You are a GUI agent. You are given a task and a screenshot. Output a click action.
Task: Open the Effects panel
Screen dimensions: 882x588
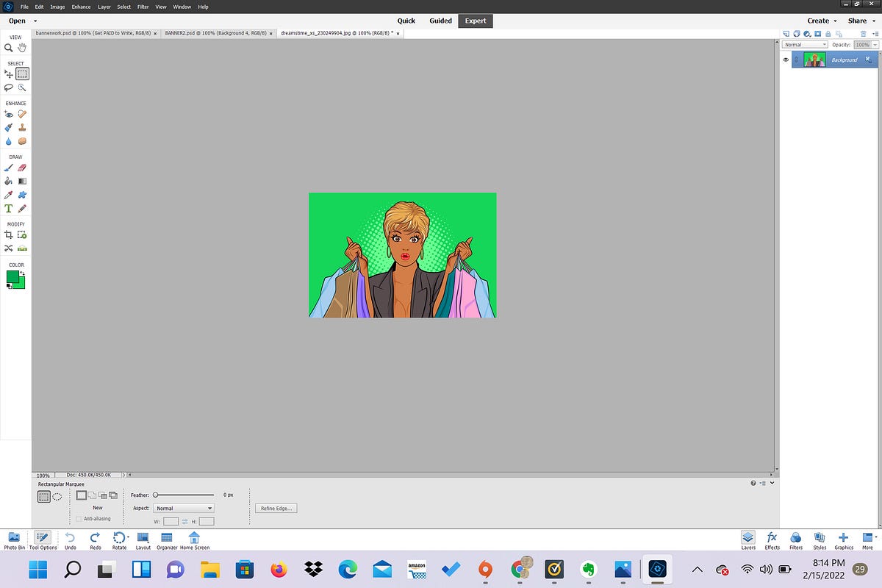[x=772, y=539]
